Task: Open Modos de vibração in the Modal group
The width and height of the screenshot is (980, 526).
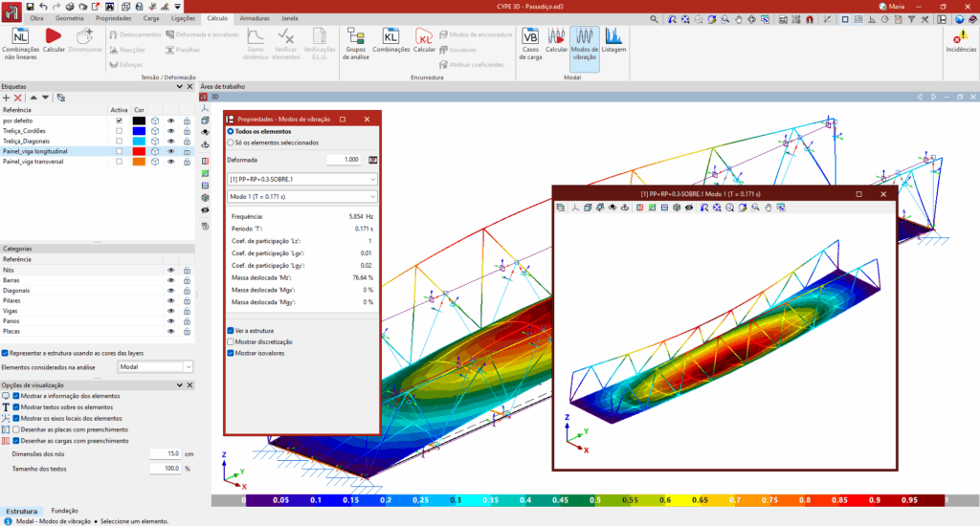Action: point(584,44)
